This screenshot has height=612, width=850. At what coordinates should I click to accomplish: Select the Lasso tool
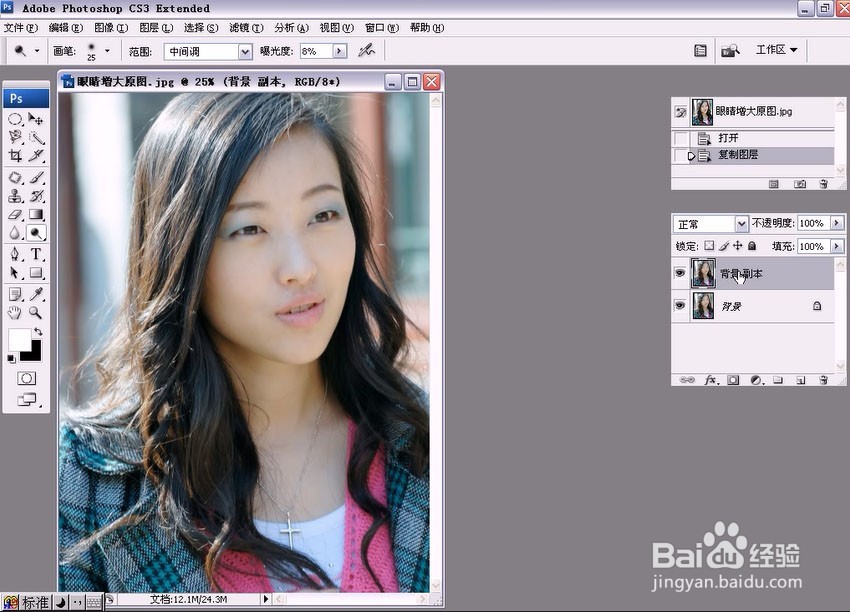[x=15, y=137]
